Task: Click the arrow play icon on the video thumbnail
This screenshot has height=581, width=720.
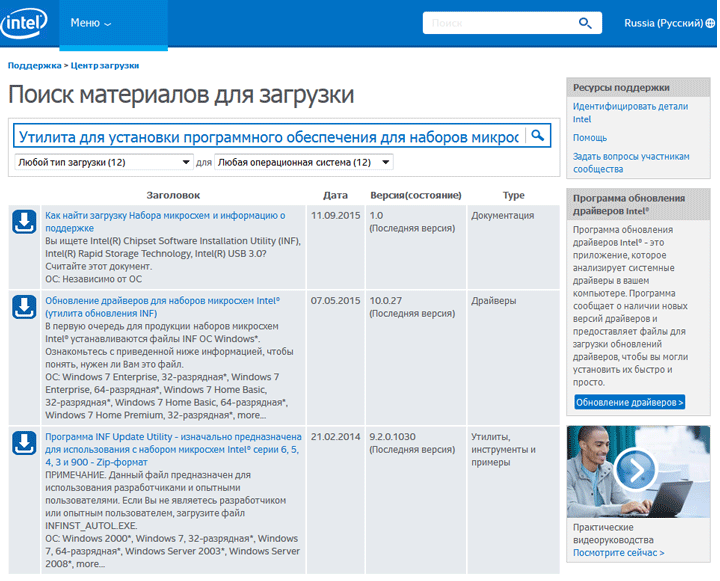Action: coord(636,469)
